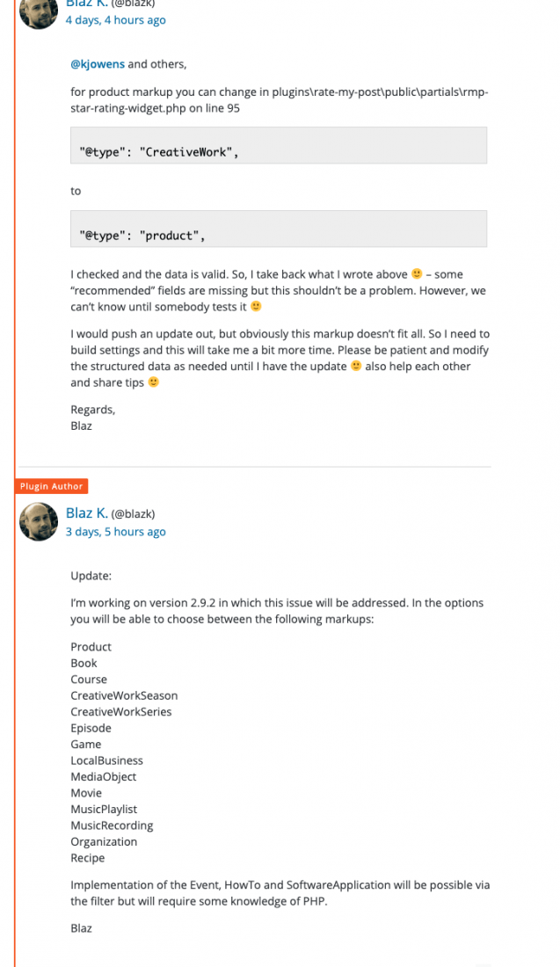Screen dimensions: 560x967
Task: Click the "CreativeWorkSeason" list entry
Action: 124,695
